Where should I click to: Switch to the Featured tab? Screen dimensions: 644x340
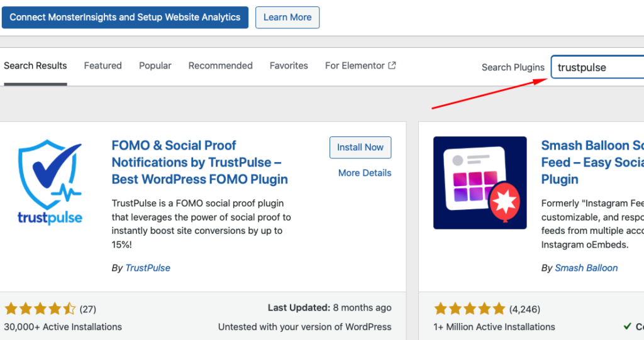pyautogui.click(x=103, y=65)
